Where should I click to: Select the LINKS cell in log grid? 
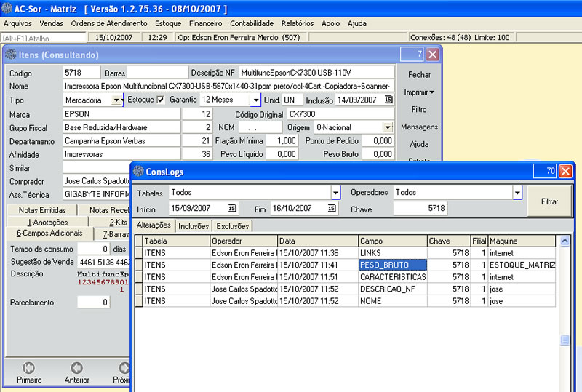[x=393, y=253]
